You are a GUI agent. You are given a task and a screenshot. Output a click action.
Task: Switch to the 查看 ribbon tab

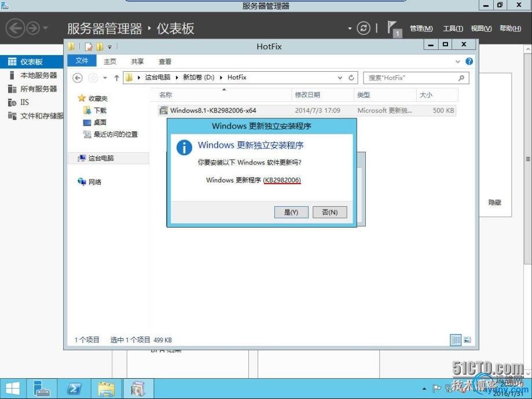pos(165,61)
